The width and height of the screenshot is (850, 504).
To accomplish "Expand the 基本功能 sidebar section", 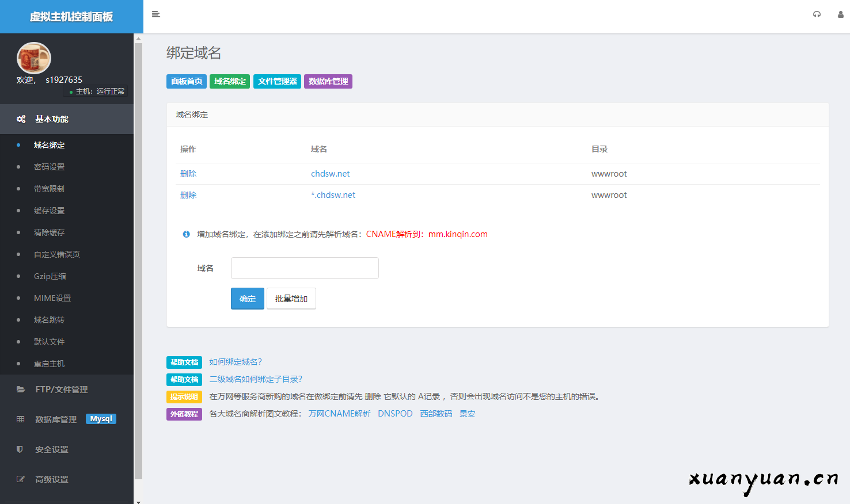I will 67,119.
